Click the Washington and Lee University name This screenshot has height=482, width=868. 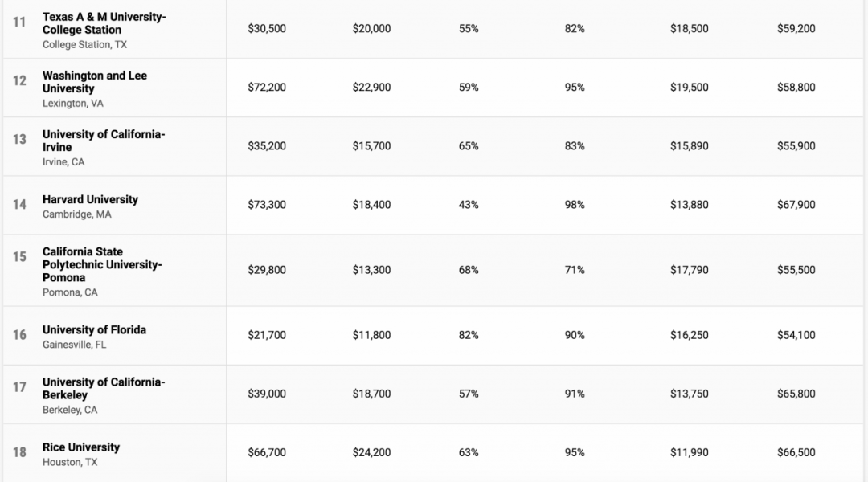95,82
